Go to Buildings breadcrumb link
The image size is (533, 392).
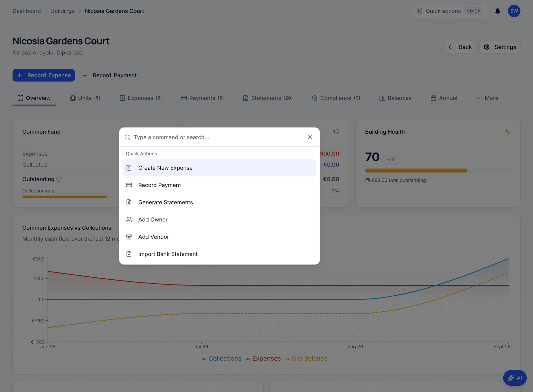click(x=63, y=11)
